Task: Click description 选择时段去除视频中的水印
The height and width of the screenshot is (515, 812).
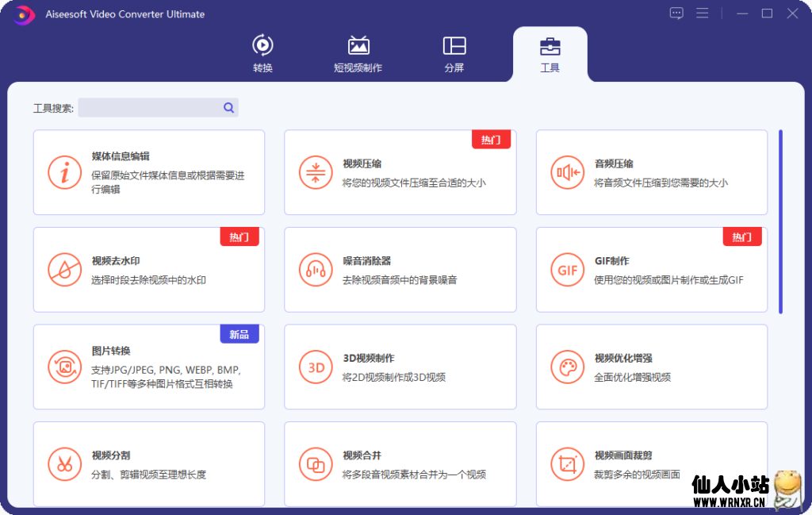Action: coord(148,280)
